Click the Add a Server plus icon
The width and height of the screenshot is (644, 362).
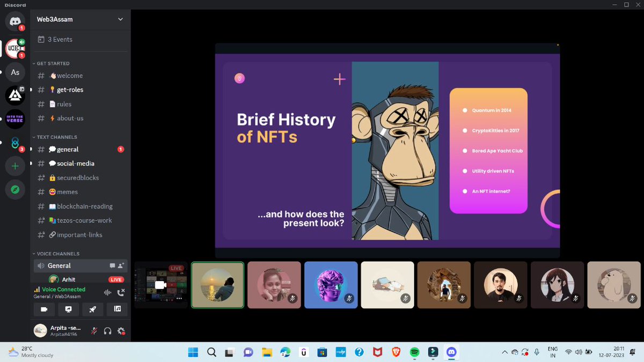click(x=15, y=166)
